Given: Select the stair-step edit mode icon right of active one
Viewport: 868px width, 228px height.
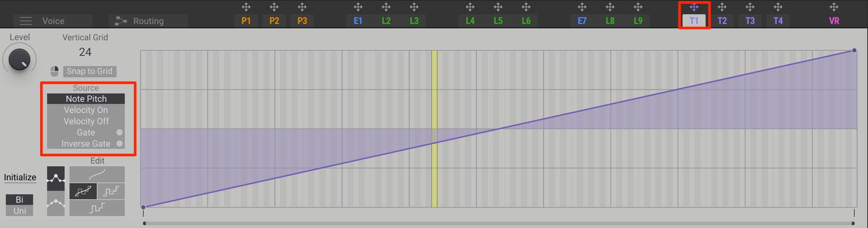Looking at the screenshot, I should (111, 191).
